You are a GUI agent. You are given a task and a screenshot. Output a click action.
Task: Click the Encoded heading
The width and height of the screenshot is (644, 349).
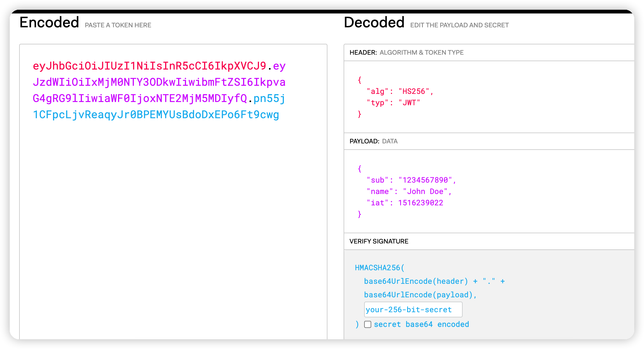(x=49, y=22)
